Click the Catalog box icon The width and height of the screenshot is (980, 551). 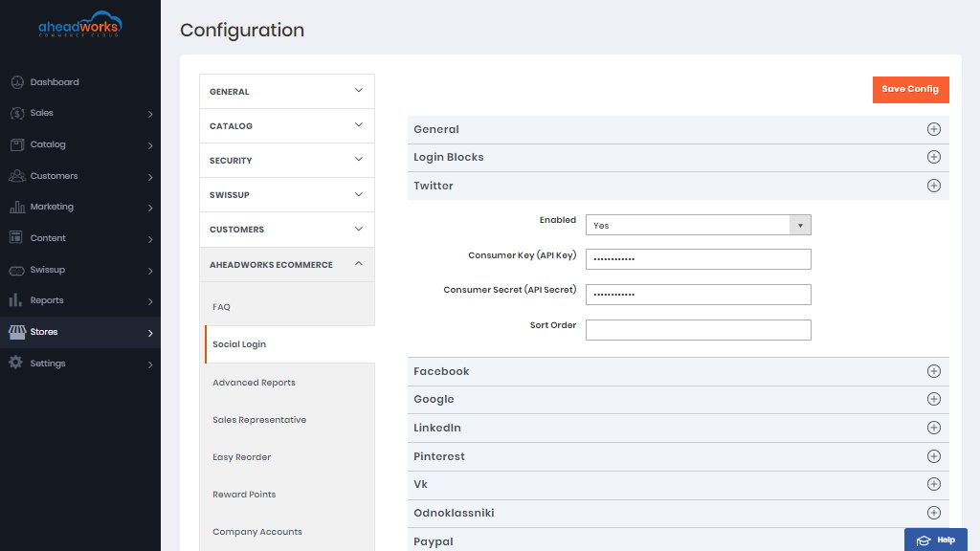(x=17, y=144)
